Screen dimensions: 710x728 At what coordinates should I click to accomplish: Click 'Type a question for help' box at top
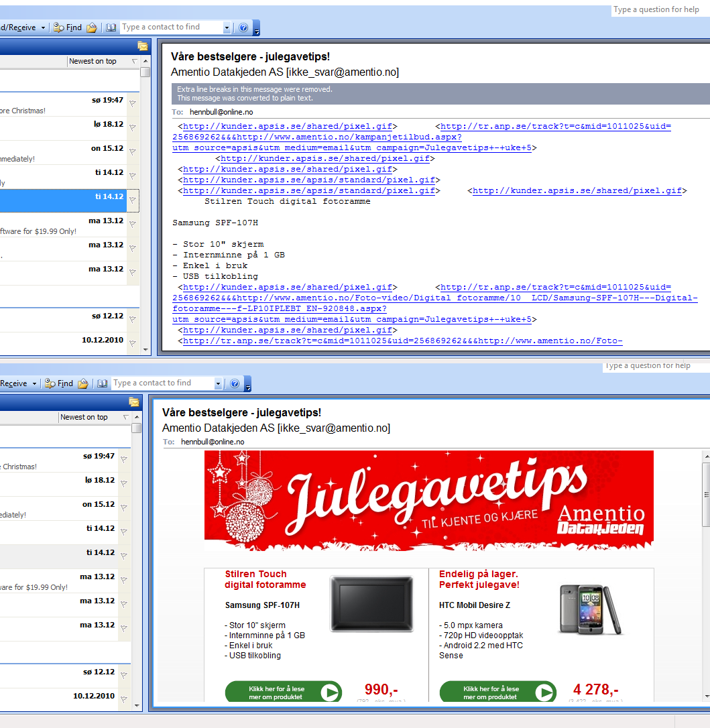[660, 9]
